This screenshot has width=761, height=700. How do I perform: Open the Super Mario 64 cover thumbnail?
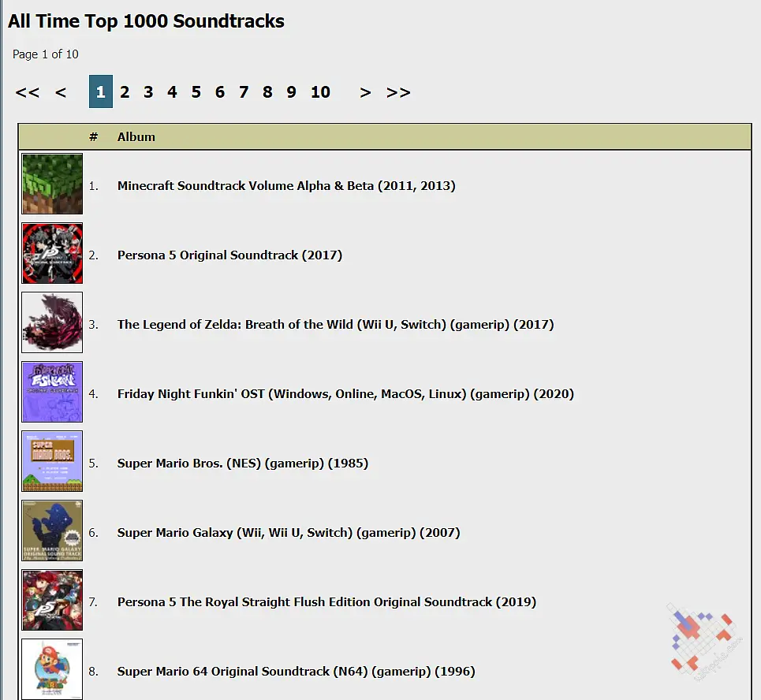click(52, 669)
